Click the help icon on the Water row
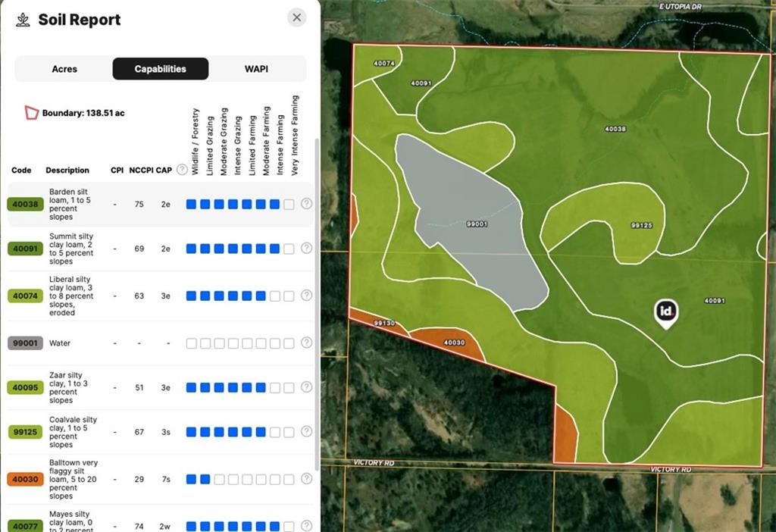The image size is (776, 532). 307,343
